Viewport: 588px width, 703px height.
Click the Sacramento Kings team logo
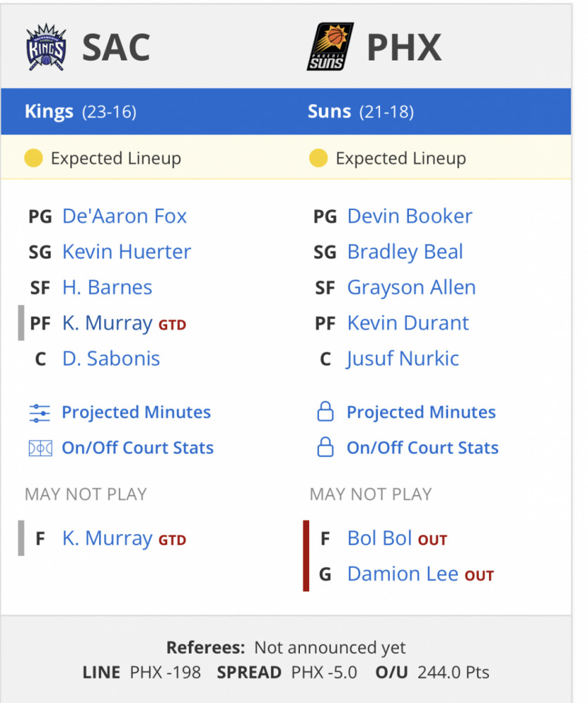46,47
